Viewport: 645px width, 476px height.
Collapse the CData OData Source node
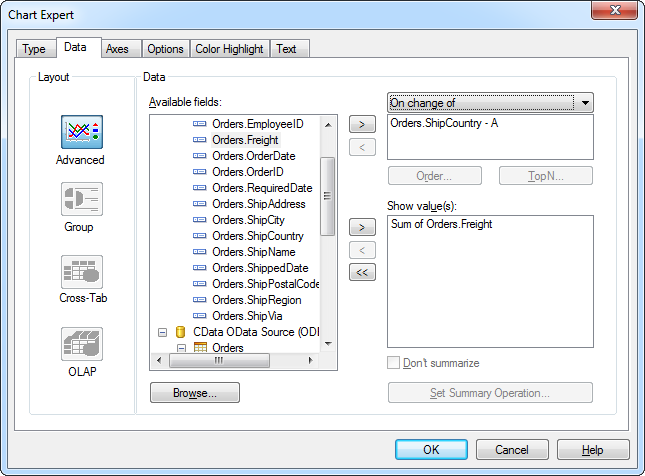[x=162, y=332]
